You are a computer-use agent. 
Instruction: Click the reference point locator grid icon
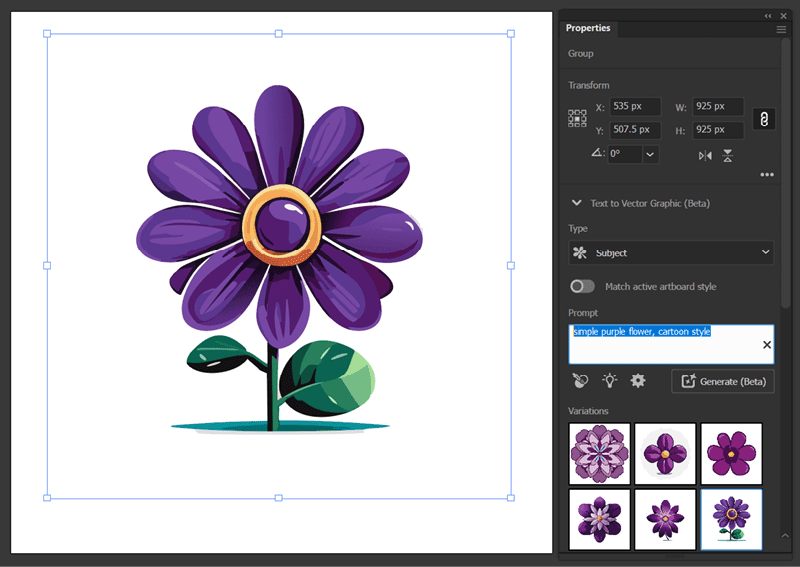tap(577, 118)
